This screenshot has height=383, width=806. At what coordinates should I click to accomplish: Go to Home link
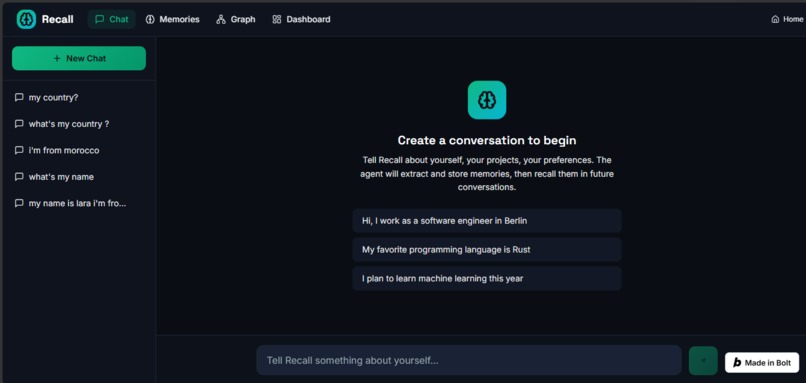(x=787, y=20)
